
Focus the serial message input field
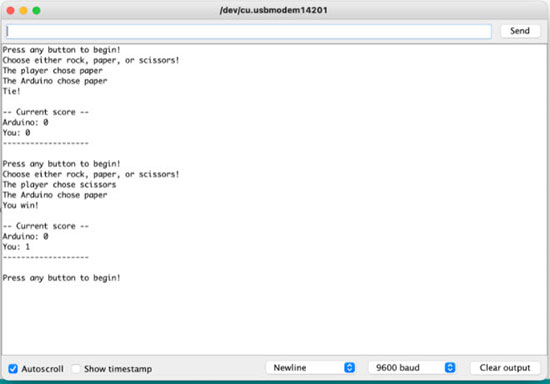coord(249,31)
